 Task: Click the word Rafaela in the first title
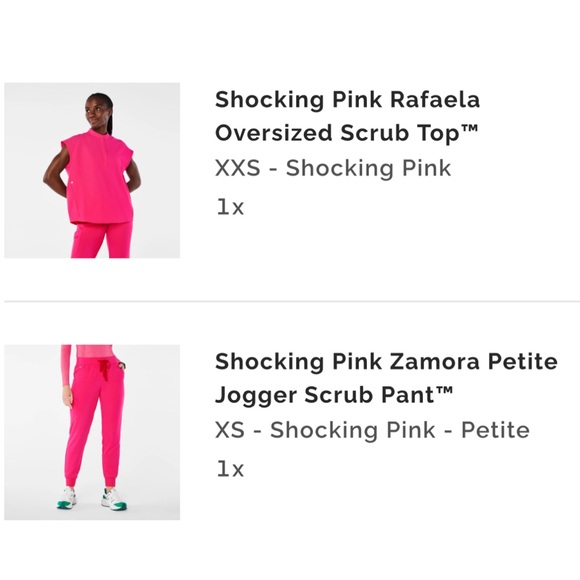[x=435, y=100]
